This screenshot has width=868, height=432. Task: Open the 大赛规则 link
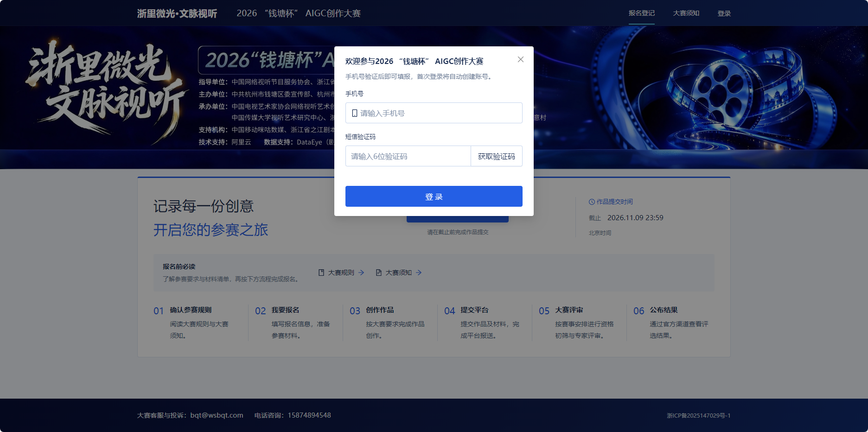(x=341, y=273)
